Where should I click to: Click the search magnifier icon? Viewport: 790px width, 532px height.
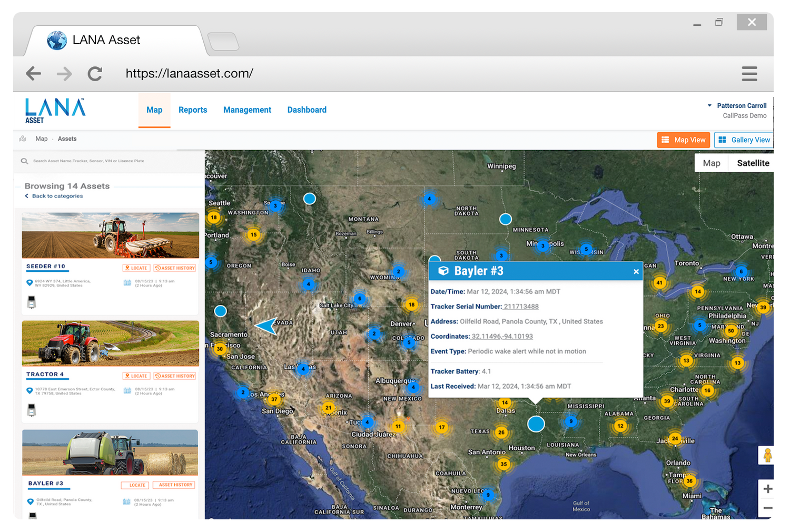pos(24,161)
